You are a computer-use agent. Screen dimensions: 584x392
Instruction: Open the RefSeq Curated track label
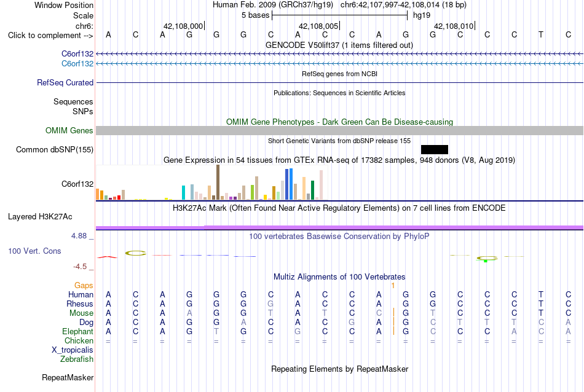[65, 83]
